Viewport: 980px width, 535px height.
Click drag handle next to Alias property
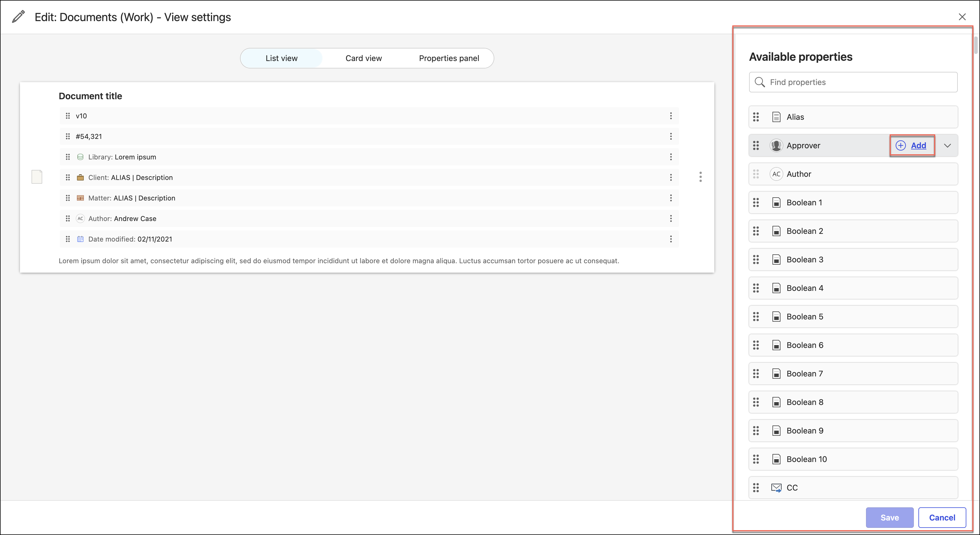click(x=756, y=117)
